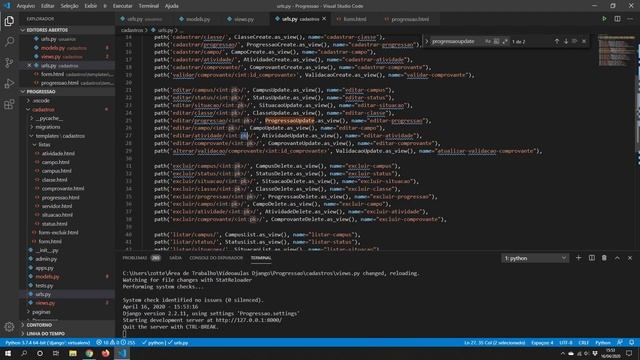Image resolution: width=640 pixels, height=360 pixels.
Task: Open the Arquivo menu
Action: pyautogui.click(x=26, y=6)
